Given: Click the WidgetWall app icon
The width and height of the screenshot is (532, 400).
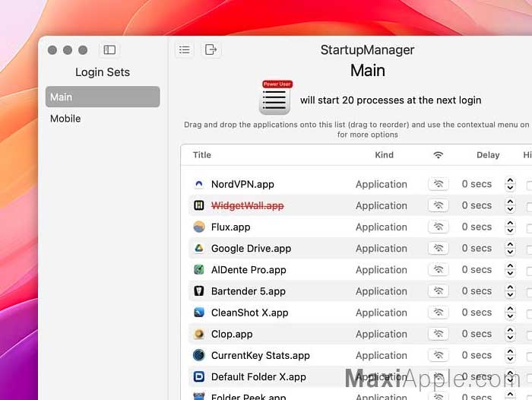Looking at the screenshot, I should tap(199, 205).
